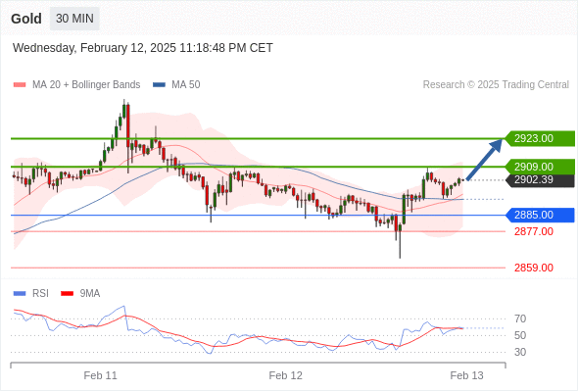
Task: Toggle the MA 50 legend label
Action: [186, 85]
